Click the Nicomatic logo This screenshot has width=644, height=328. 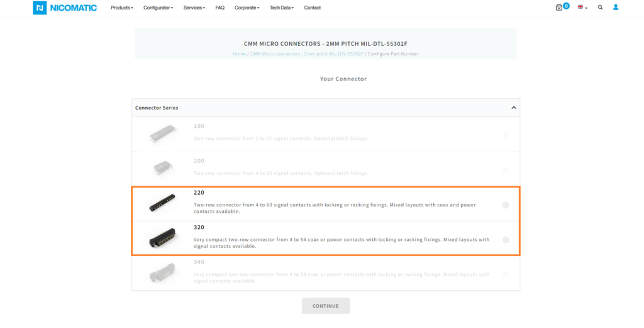click(65, 8)
